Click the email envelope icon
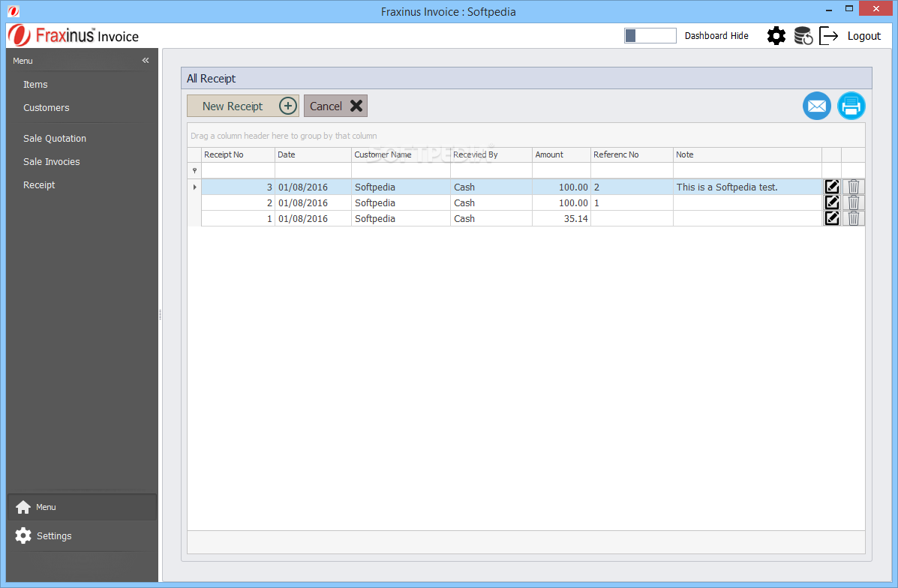 tap(817, 106)
